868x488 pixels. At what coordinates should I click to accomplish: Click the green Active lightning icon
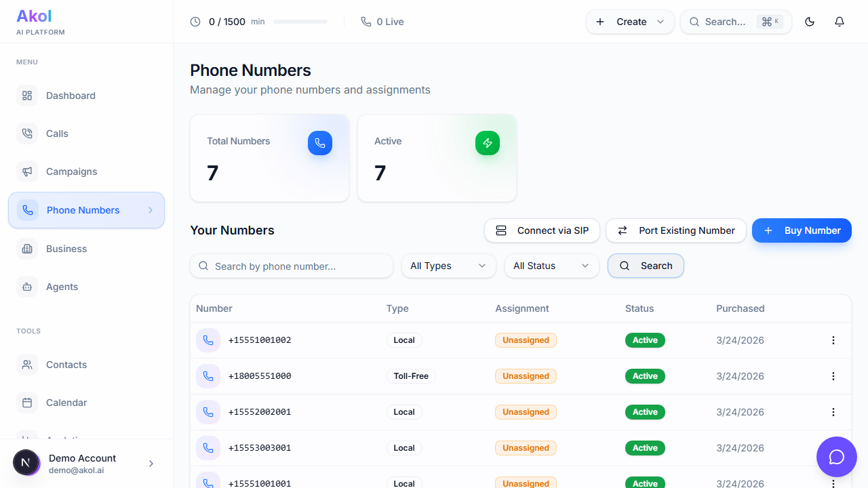488,143
